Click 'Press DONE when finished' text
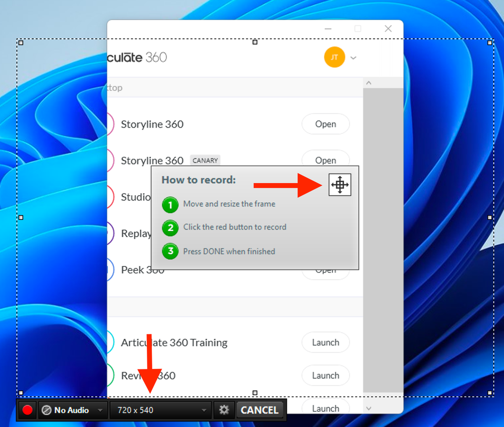The height and width of the screenshot is (427, 504). [x=229, y=251]
